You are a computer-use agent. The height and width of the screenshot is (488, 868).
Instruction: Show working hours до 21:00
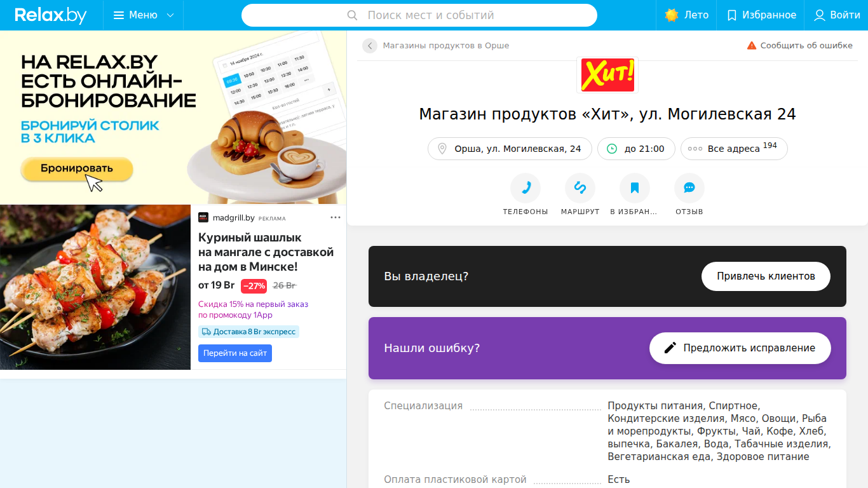(x=636, y=149)
